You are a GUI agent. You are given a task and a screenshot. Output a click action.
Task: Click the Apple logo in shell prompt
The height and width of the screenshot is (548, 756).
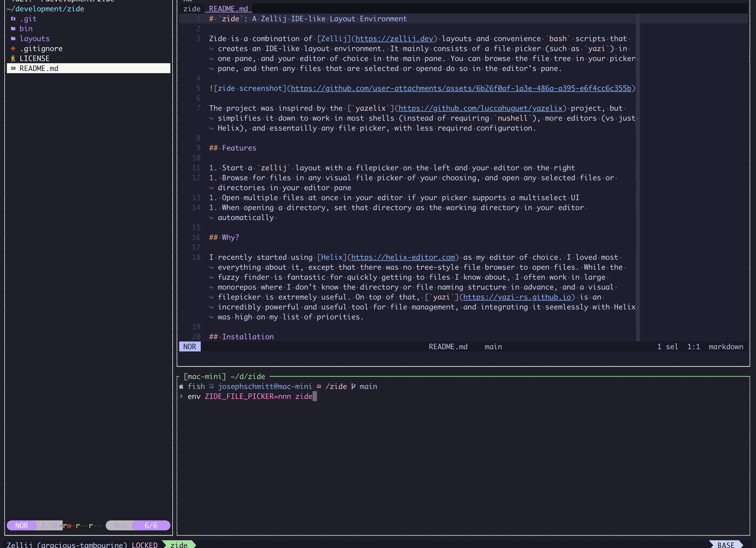tap(181, 387)
